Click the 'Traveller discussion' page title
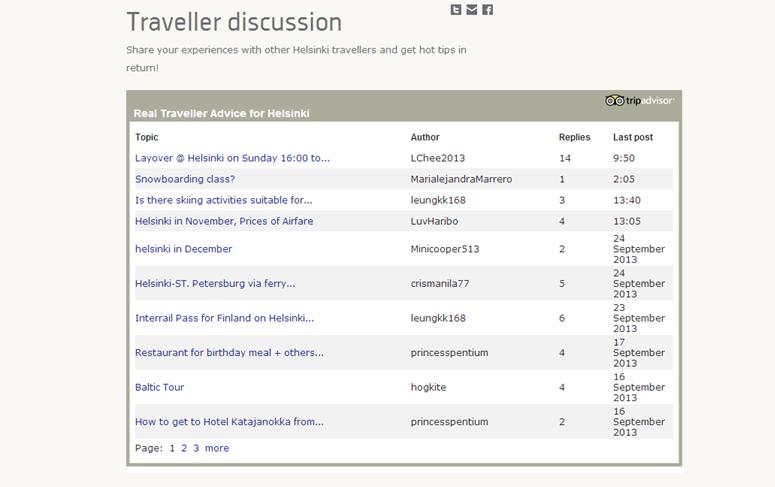This screenshot has width=775, height=487. [234, 22]
